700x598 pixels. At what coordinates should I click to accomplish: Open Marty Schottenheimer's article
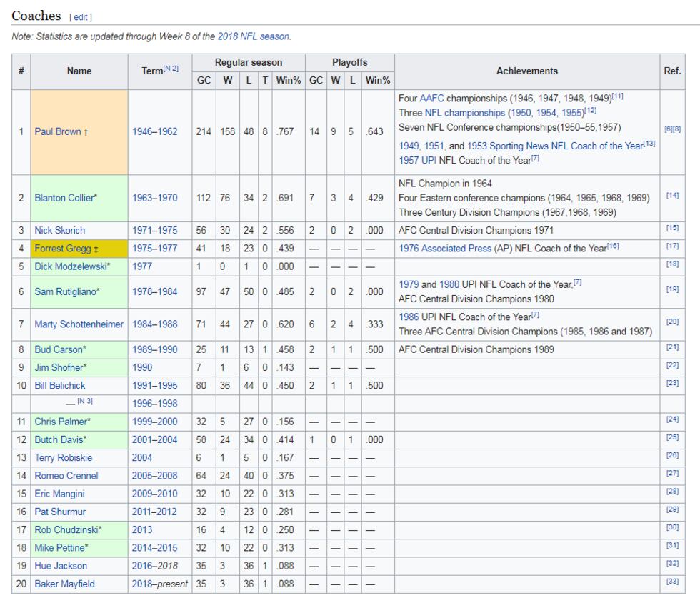[78, 323]
